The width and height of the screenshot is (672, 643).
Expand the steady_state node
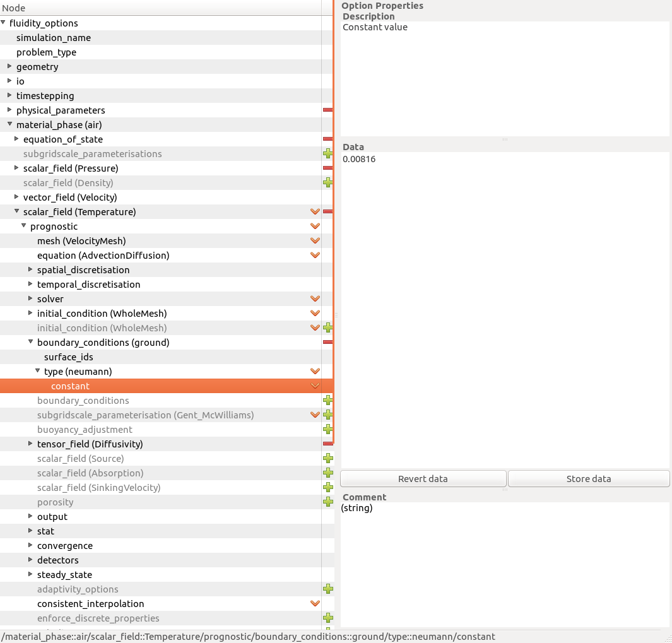tap(30, 574)
